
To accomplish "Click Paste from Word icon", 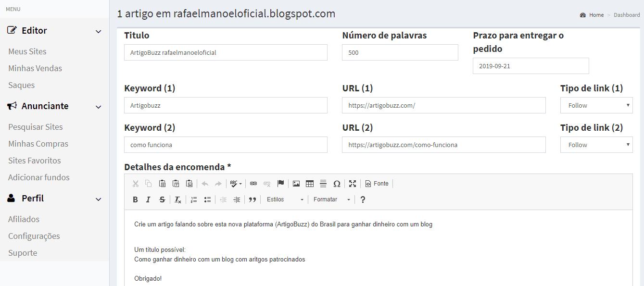I will [x=189, y=184].
